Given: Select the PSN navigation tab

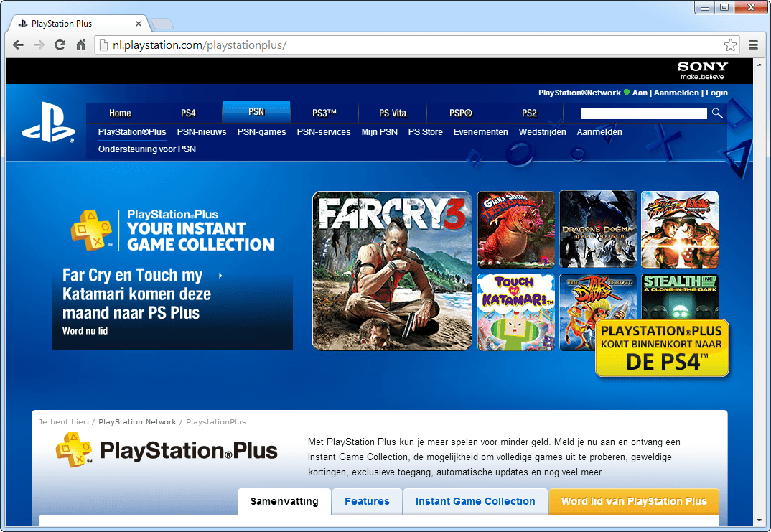Looking at the screenshot, I should tap(256, 112).
